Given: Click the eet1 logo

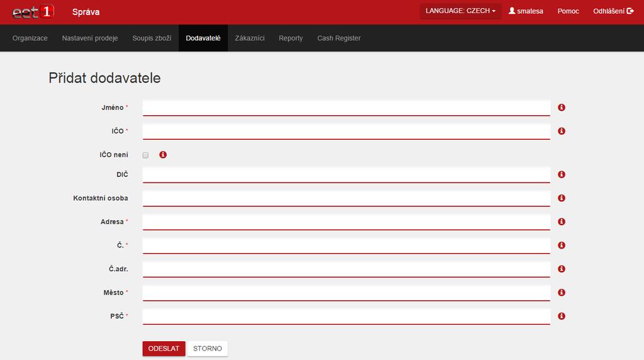Looking at the screenshot, I should [x=33, y=11].
